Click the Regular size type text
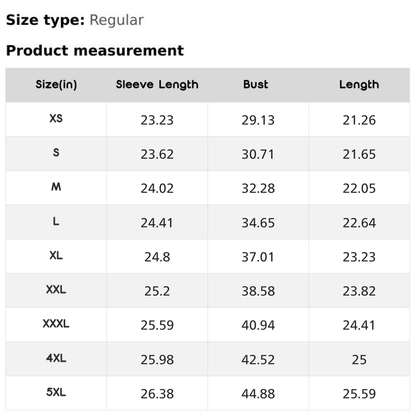 [117, 20]
